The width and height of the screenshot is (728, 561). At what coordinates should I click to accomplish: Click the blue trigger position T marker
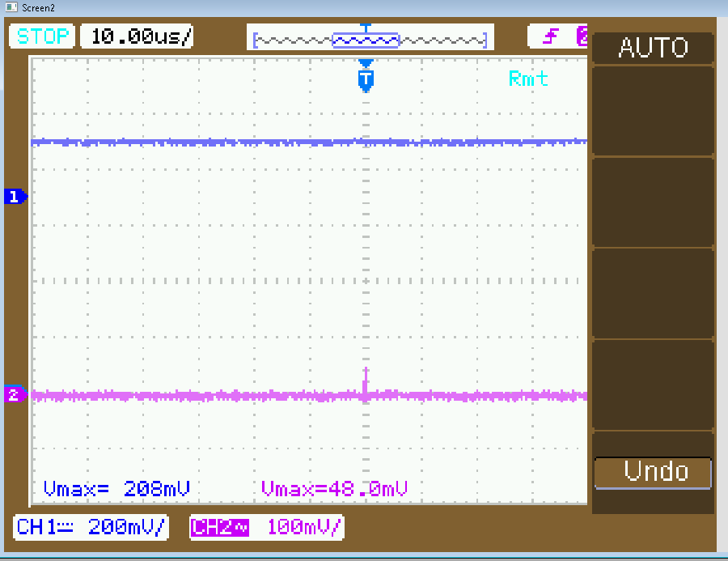click(366, 79)
